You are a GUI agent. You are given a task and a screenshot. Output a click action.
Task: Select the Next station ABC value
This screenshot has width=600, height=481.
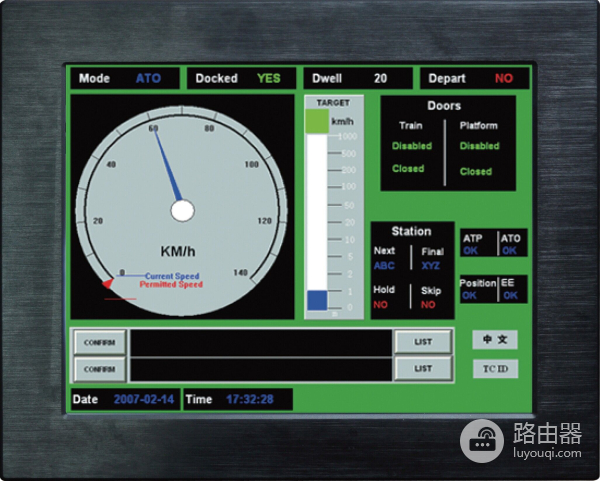pos(384,266)
